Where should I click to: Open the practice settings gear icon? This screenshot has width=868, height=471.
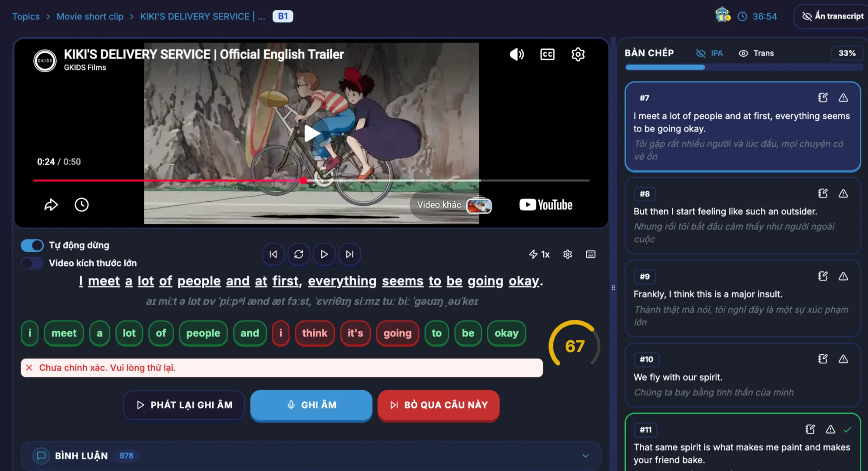click(568, 254)
